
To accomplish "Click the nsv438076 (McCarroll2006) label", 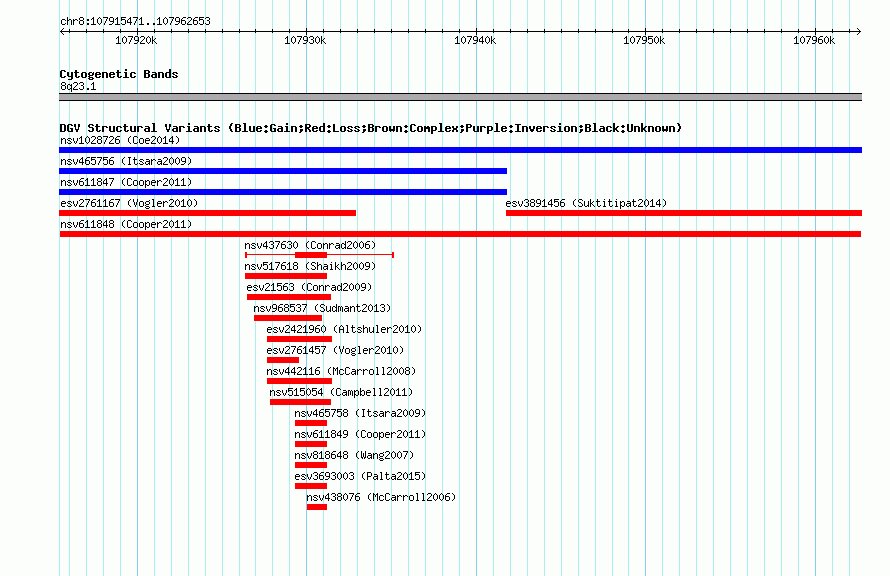I will [381, 497].
